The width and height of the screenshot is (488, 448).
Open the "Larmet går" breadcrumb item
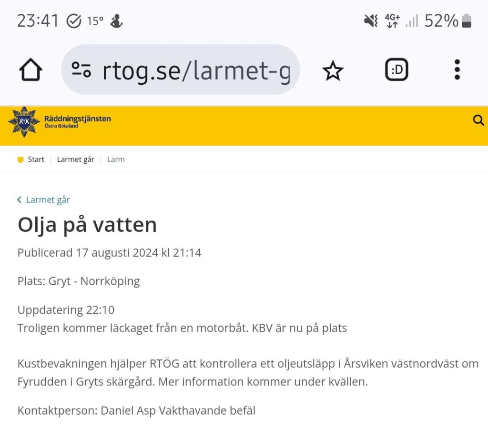tap(76, 159)
